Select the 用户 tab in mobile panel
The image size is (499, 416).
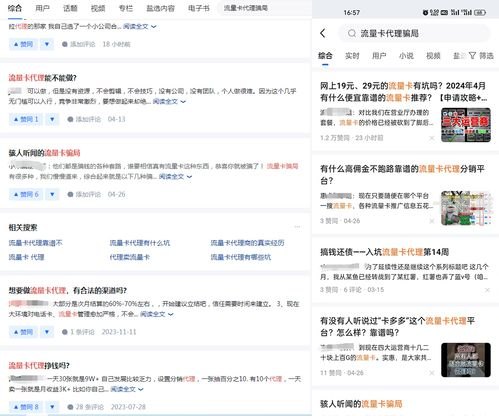coord(379,56)
